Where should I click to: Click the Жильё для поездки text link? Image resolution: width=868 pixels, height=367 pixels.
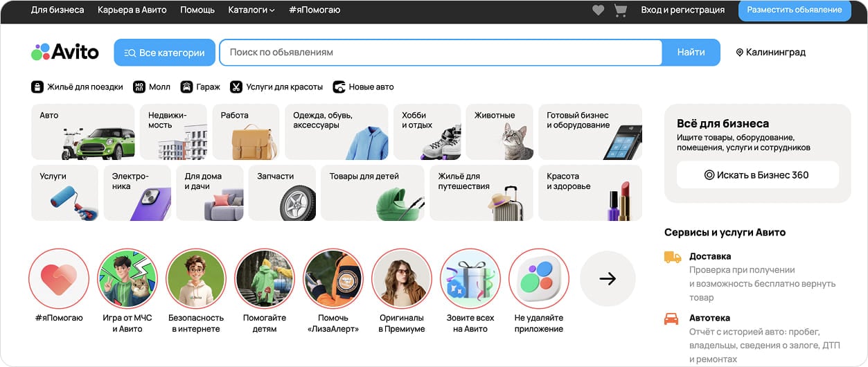tap(85, 87)
